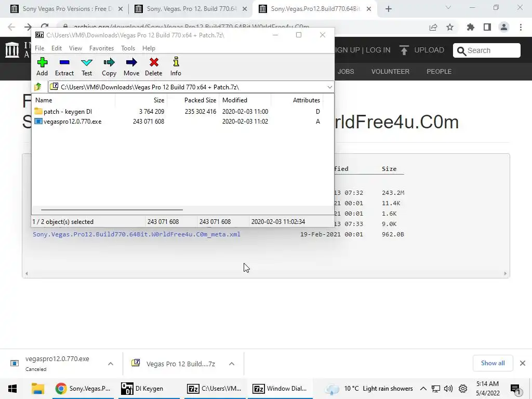The height and width of the screenshot is (399, 532).
Task: Sort file list by Name column
Action: [74, 100]
